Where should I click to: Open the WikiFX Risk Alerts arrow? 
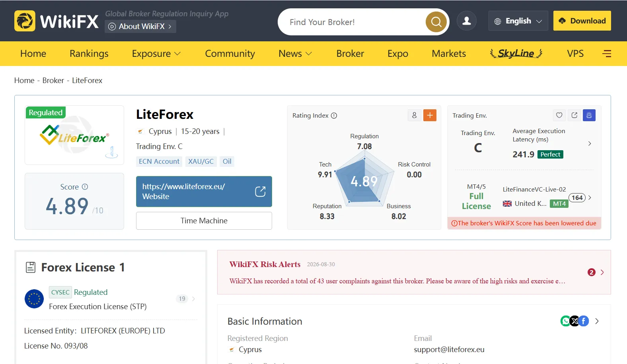[602, 272]
